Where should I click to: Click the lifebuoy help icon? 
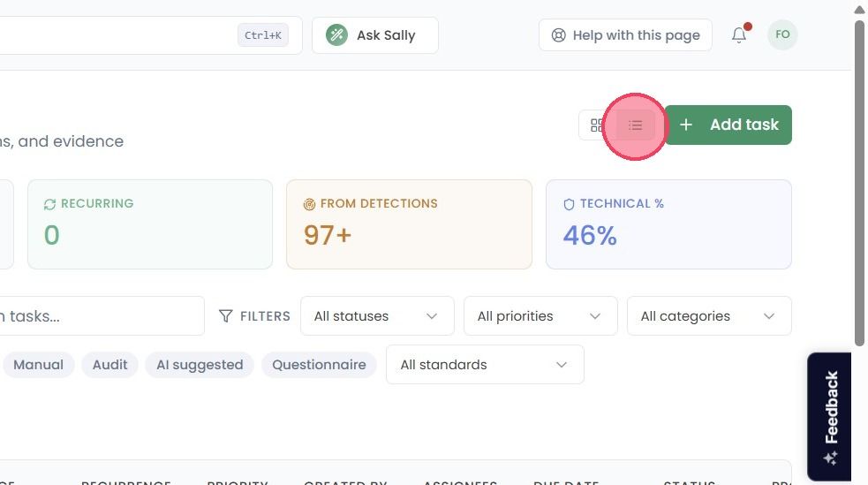tap(559, 35)
